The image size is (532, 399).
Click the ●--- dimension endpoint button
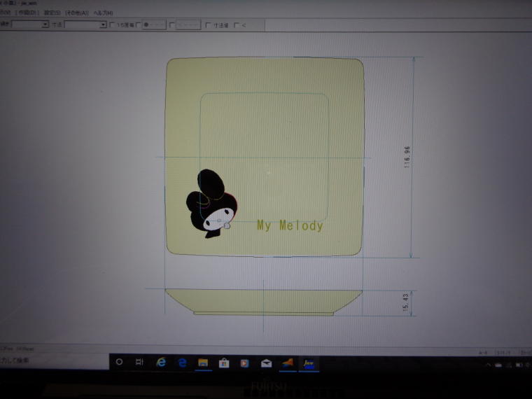(154, 24)
